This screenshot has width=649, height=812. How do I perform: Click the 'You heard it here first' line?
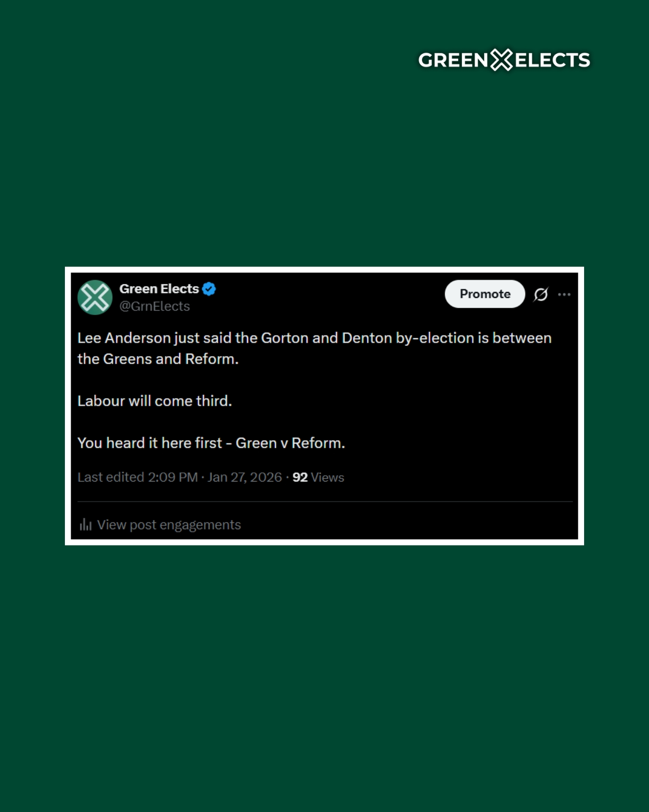[x=211, y=443]
